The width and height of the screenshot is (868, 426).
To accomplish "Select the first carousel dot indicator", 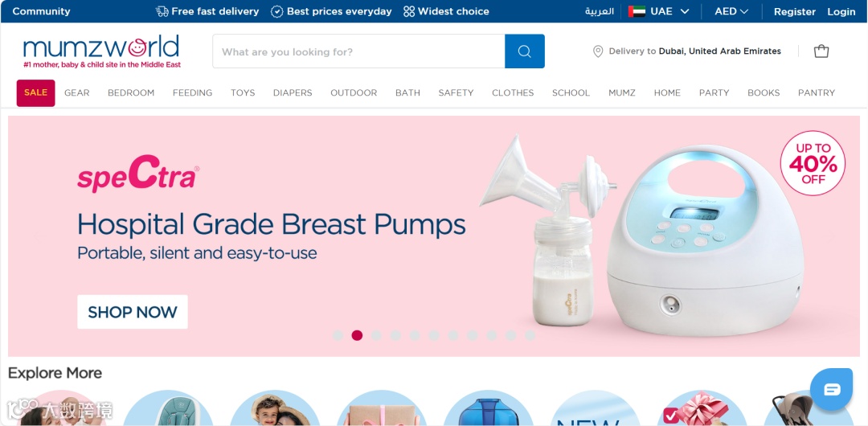I will pos(338,335).
